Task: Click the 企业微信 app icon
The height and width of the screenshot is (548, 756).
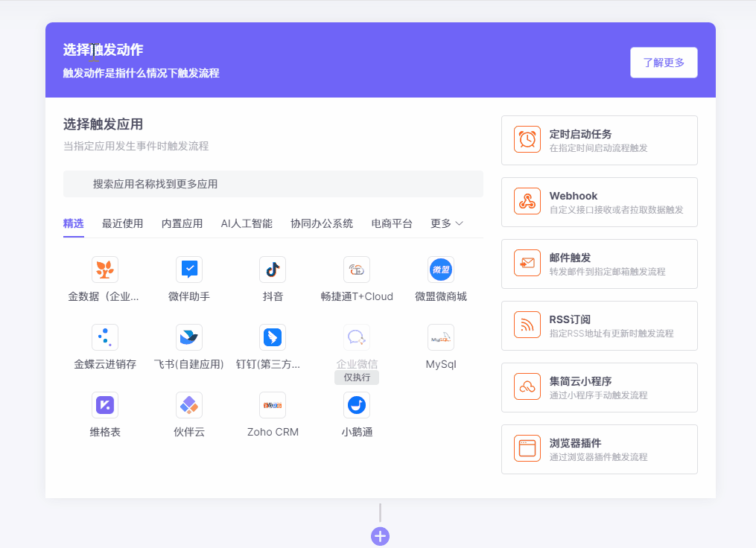Action: coord(357,337)
